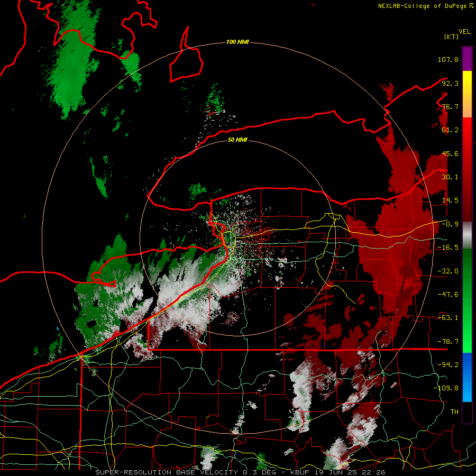Select the 76.7 scale value
Screen dimensions: 476x476
point(450,106)
